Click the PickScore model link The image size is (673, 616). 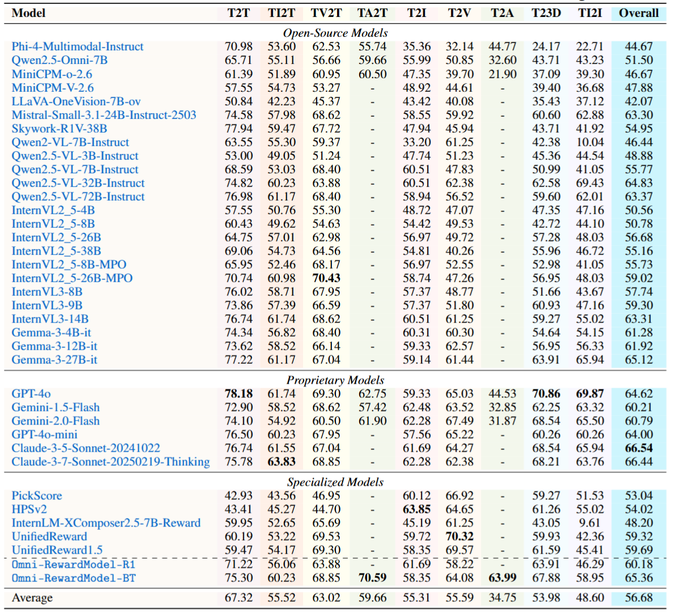tap(37, 496)
